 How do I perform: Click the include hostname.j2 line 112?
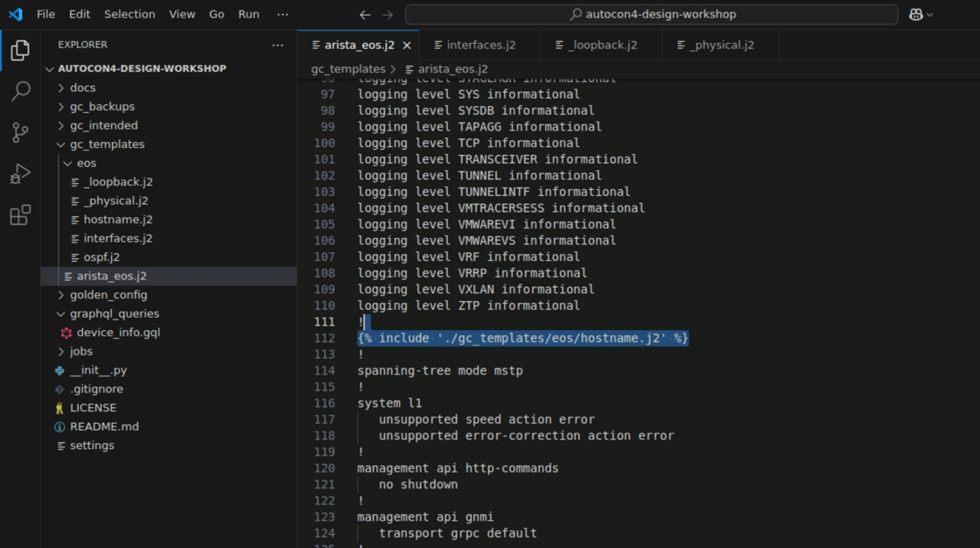point(522,338)
